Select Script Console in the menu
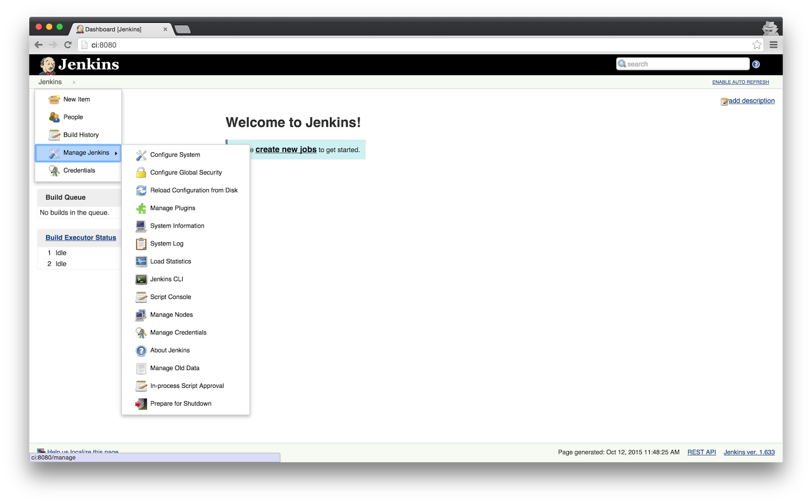Viewport: 812px width, 504px height. (x=171, y=297)
